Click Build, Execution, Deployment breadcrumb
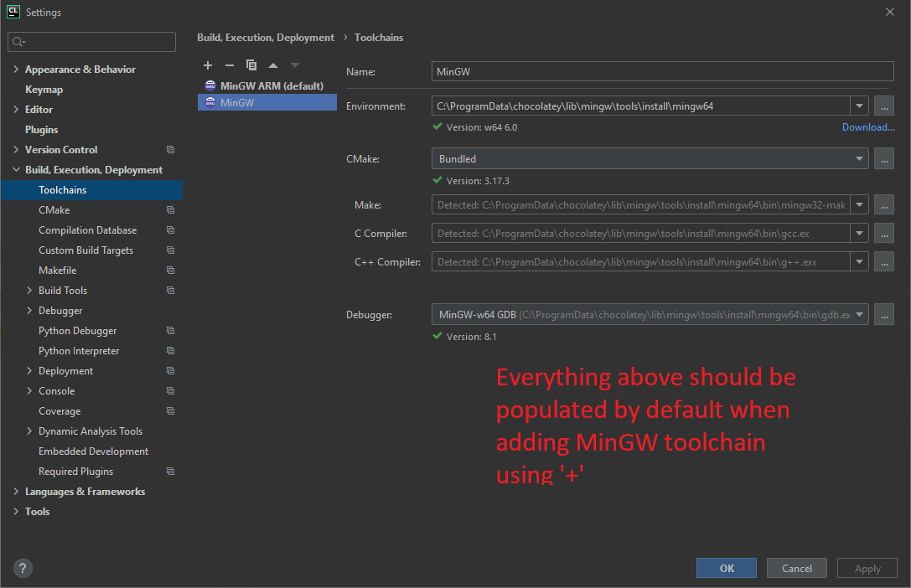911x588 pixels. (x=266, y=38)
